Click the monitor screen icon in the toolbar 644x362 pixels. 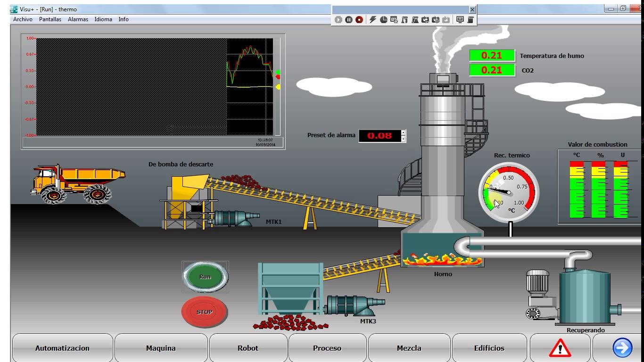pyautogui.click(x=460, y=20)
